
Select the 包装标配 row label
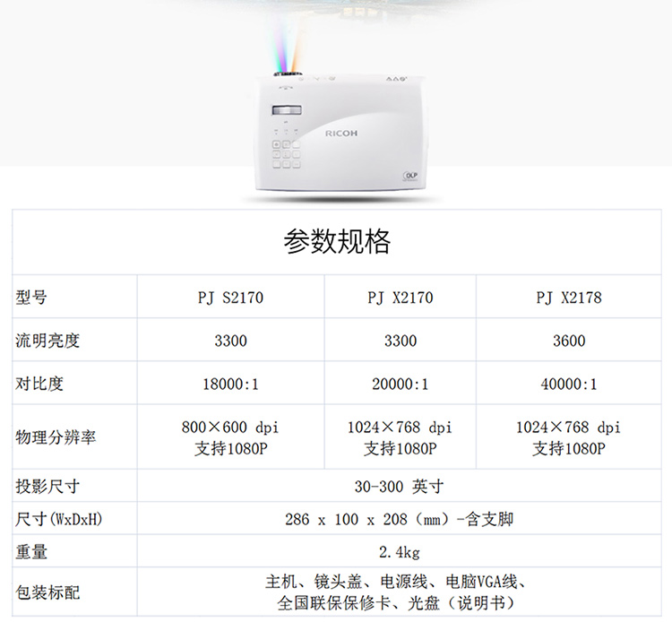tap(47, 592)
